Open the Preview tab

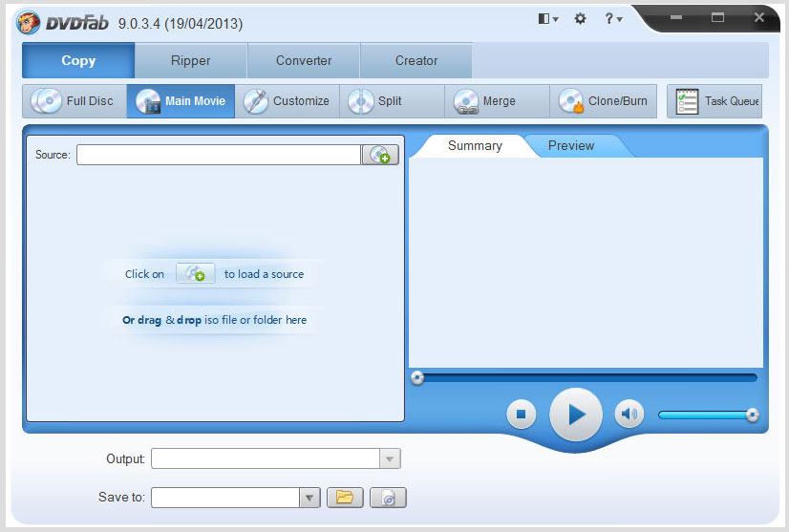pyautogui.click(x=571, y=145)
